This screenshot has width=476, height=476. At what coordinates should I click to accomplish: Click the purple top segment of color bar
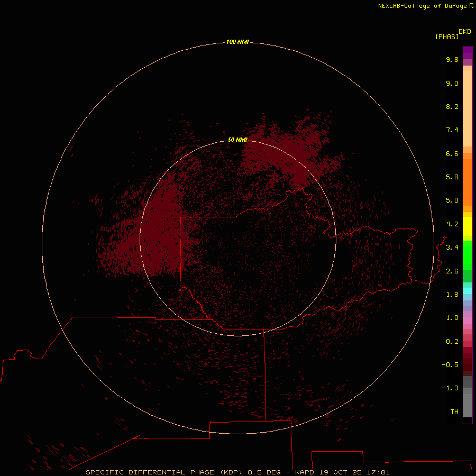click(x=467, y=53)
